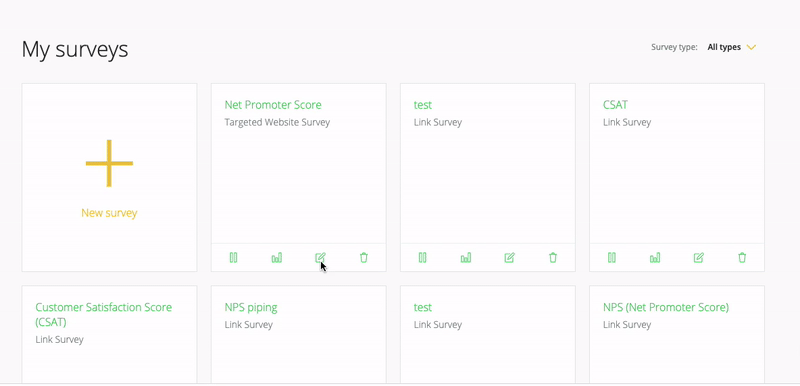The width and height of the screenshot is (800, 386).
Task: Delete the CSAT survey
Action: (x=742, y=258)
